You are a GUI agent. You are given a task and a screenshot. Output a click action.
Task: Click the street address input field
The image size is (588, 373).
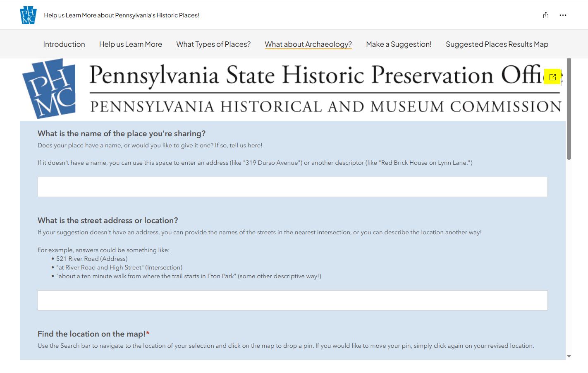pyautogui.click(x=293, y=301)
